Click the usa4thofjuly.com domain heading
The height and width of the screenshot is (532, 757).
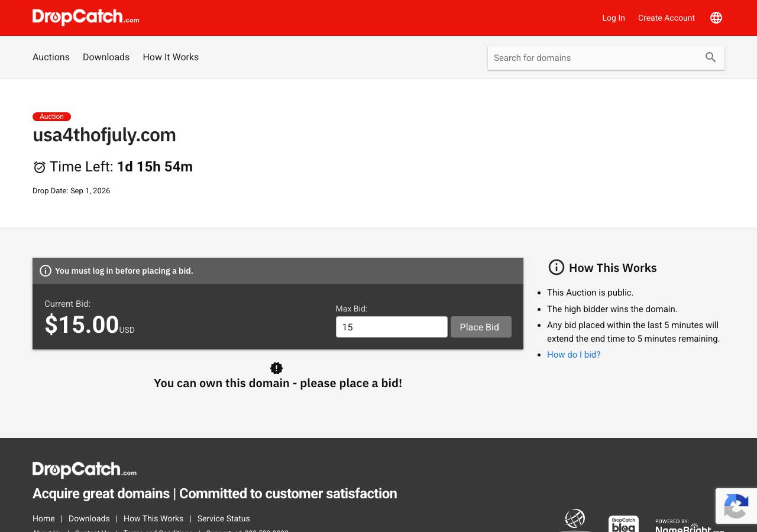click(104, 135)
